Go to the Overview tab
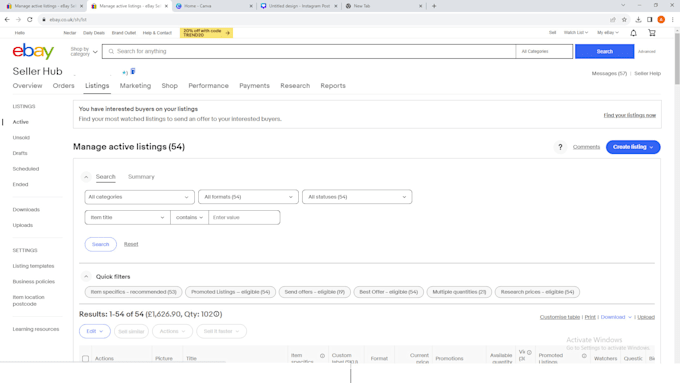 (x=27, y=86)
